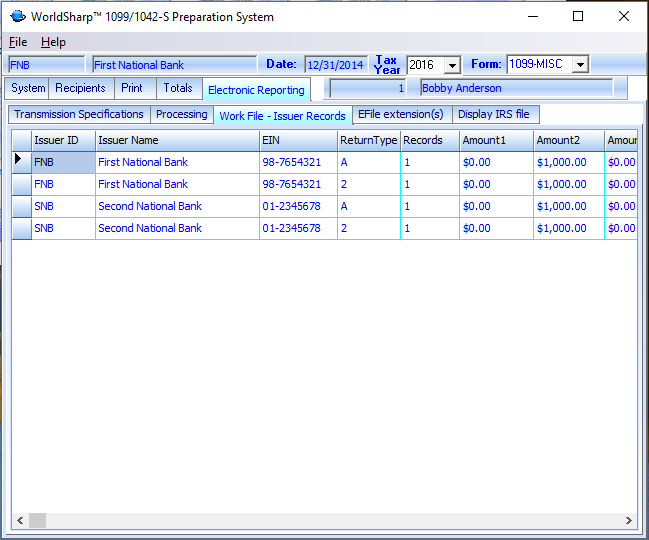Click the WorldSharp app icon in title bar
This screenshot has width=649, height=540.
point(17,17)
